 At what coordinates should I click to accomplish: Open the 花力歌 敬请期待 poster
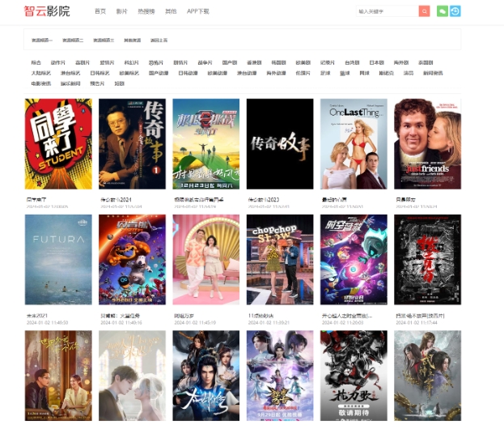[354, 376]
